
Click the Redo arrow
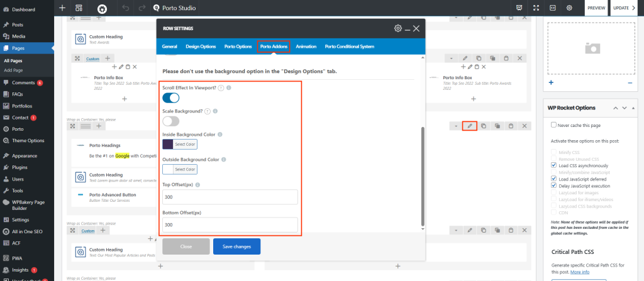pos(142,8)
